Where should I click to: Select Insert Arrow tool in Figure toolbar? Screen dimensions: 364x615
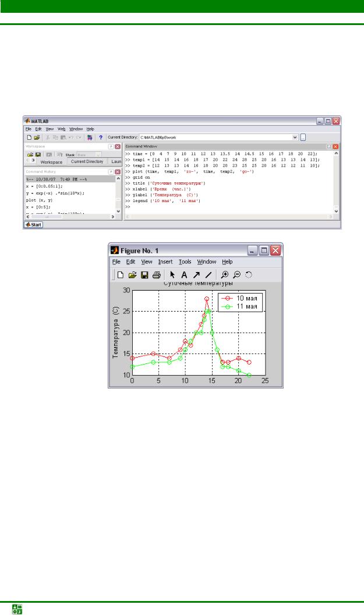pyautogui.click(x=196, y=275)
